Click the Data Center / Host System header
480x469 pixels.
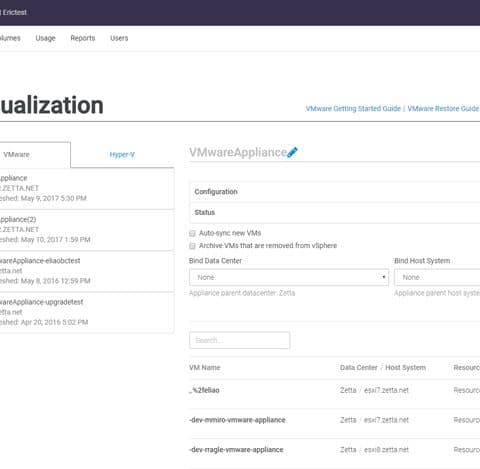[x=383, y=368]
